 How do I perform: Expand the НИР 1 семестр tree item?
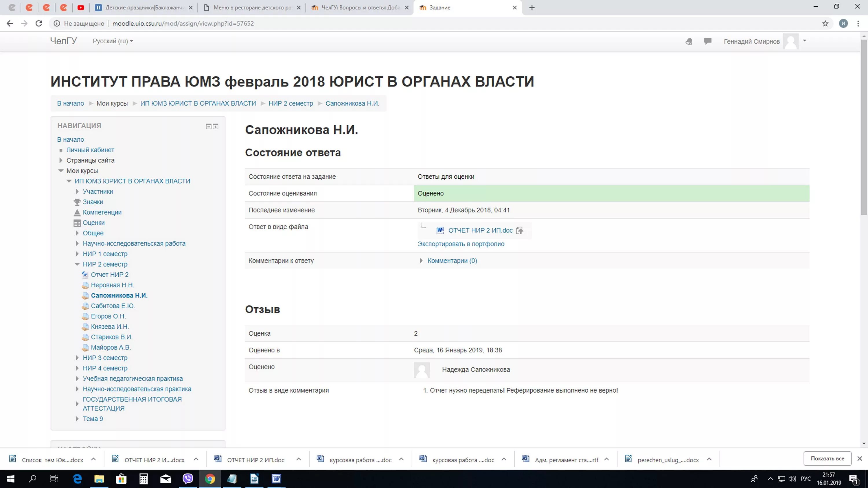click(x=78, y=253)
